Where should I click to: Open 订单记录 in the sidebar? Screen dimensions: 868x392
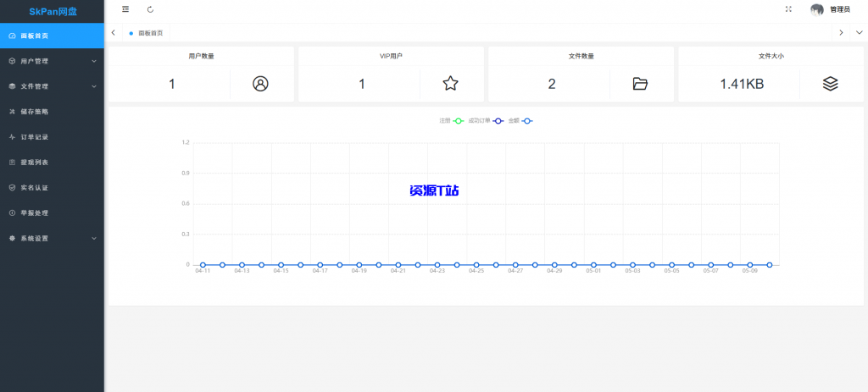[35, 137]
